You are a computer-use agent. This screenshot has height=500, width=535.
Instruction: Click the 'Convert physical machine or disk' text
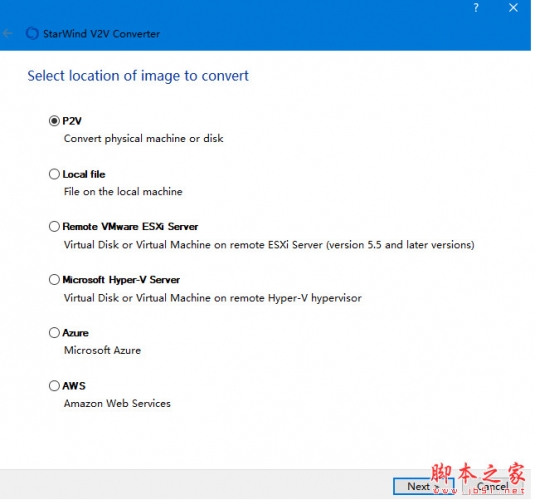pyautogui.click(x=144, y=139)
